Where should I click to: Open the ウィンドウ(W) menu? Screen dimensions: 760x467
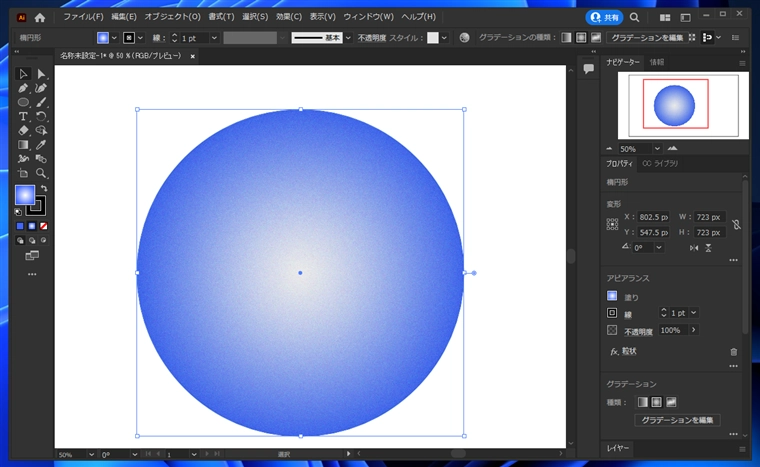point(368,17)
